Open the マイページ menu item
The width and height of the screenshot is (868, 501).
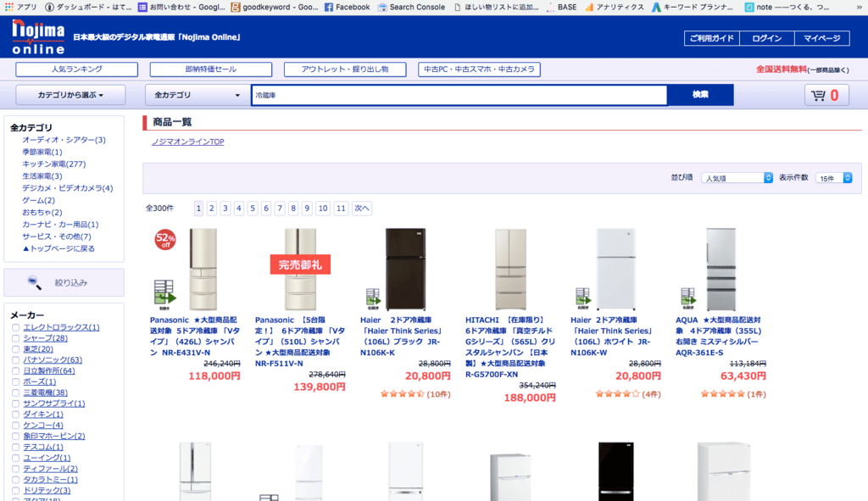pyautogui.click(x=822, y=38)
